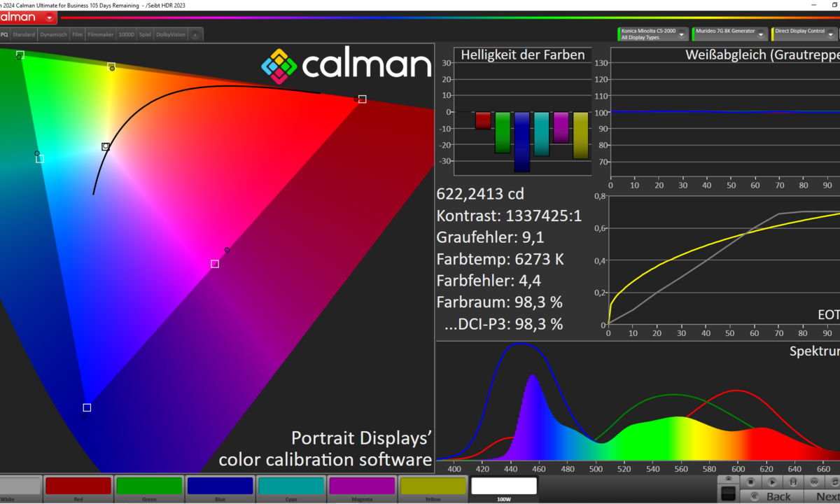Click the refresh loop icon
840x504 pixels.
tap(834, 482)
